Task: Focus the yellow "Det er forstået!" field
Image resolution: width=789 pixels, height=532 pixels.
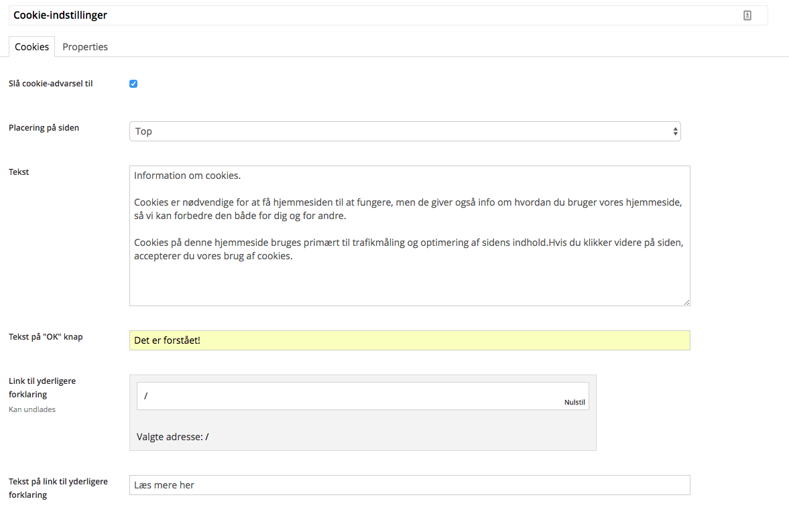Action: [409, 340]
